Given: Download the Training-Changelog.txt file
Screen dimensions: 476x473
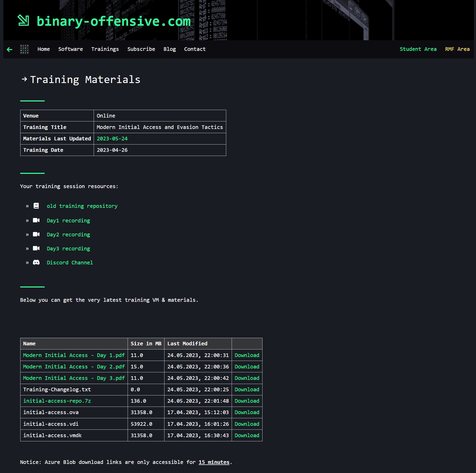Looking at the screenshot, I should pyautogui.click(x=247, y=389).
